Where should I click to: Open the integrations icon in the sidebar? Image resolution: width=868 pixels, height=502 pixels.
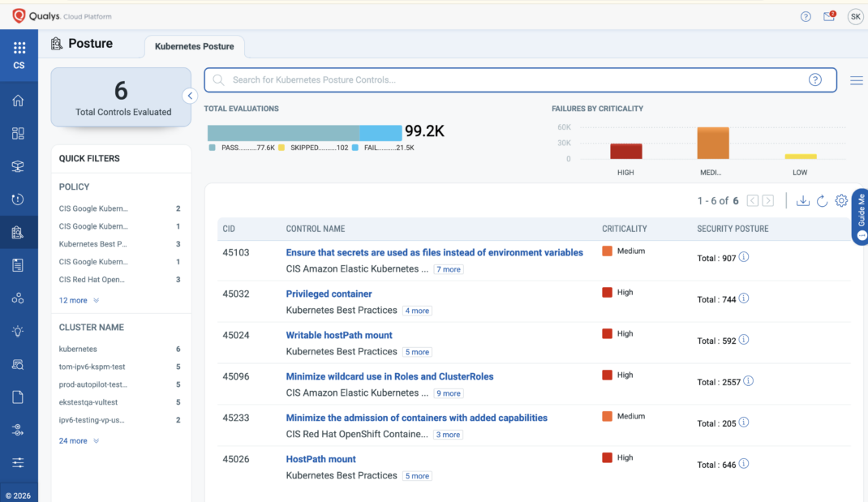point(19,430)
